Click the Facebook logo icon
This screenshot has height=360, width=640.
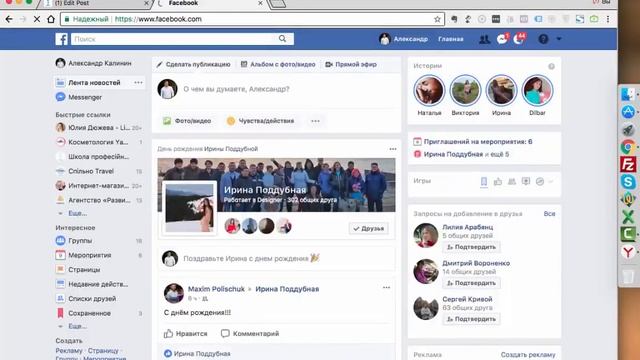click(61, 39)
